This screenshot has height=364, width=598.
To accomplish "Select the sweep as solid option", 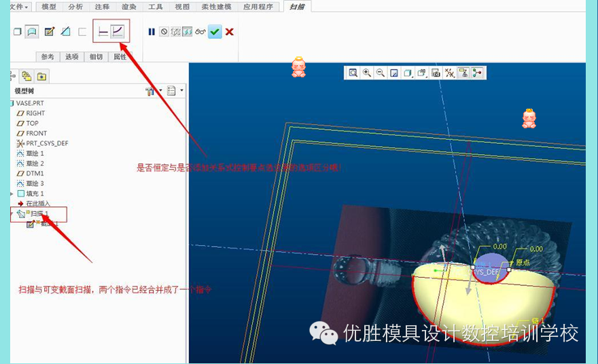I will (x=17, y=32).
